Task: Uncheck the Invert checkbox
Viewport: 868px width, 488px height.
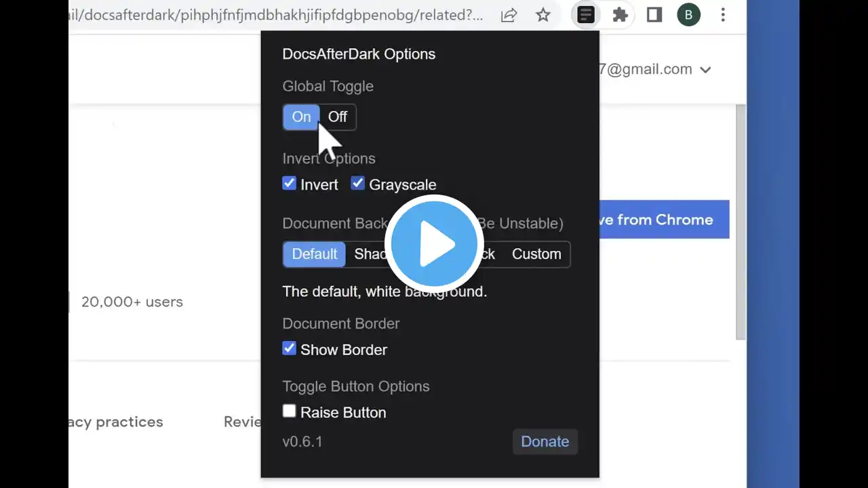Action: pos(290,184)
